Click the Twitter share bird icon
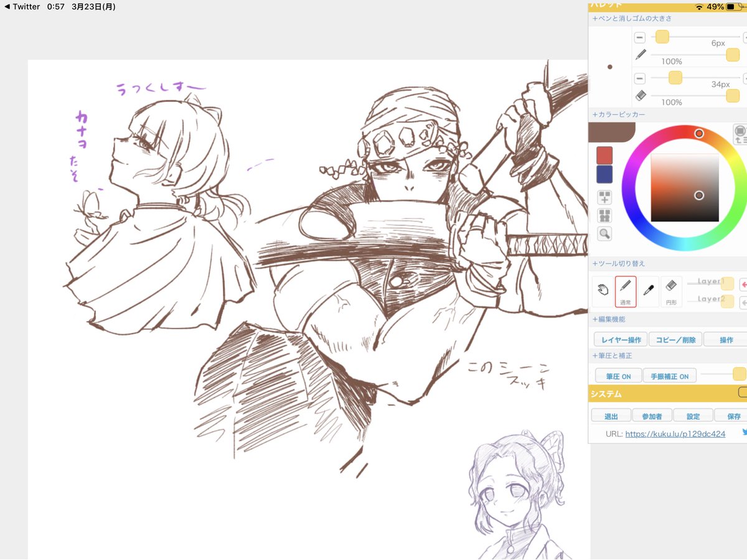The height and width of the screenshot is (560, 747). (x=744, y=432)
